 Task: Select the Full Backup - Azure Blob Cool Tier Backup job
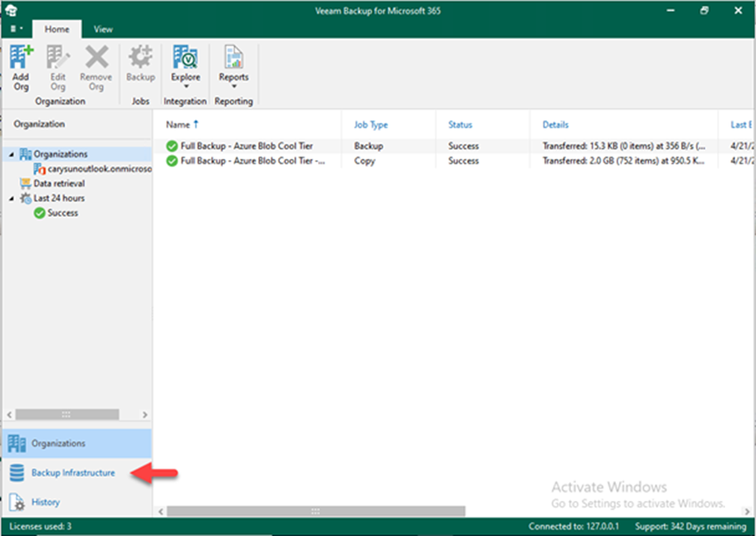pyautogui.click(x=247, y=146)
